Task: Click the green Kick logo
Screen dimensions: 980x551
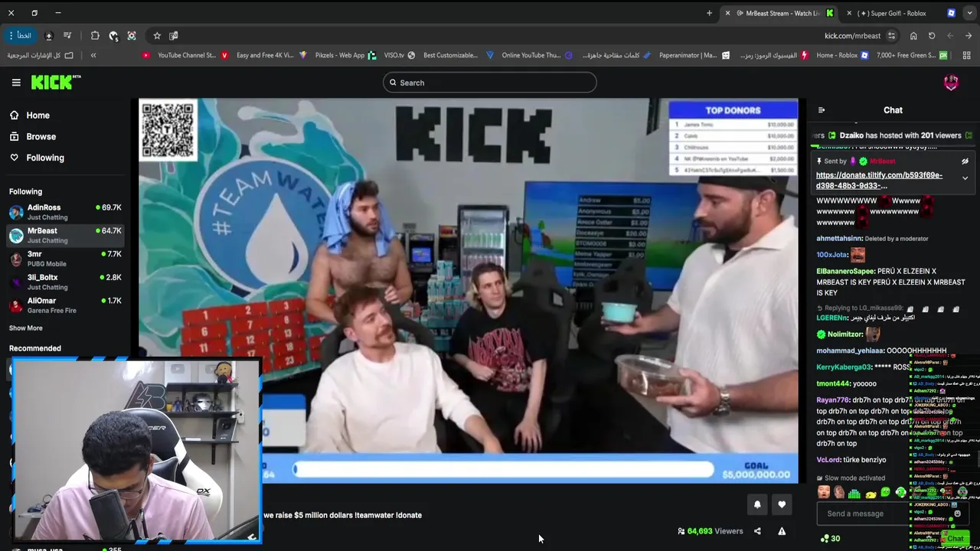Action: tap(55, 82)
